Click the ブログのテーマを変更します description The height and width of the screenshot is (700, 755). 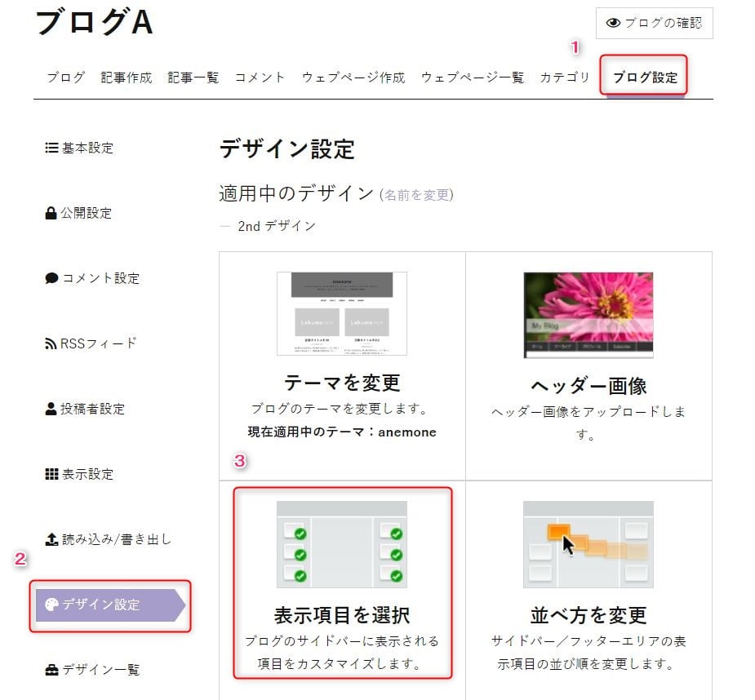pos(340,409)
